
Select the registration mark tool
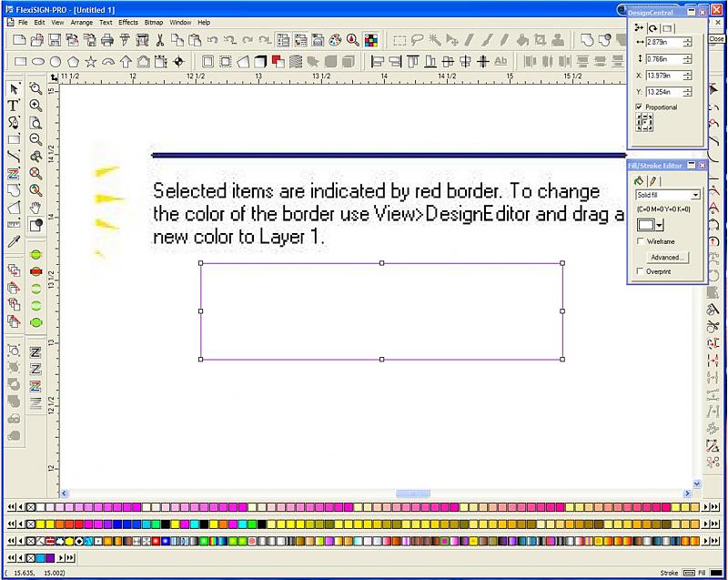click(179, 61)
